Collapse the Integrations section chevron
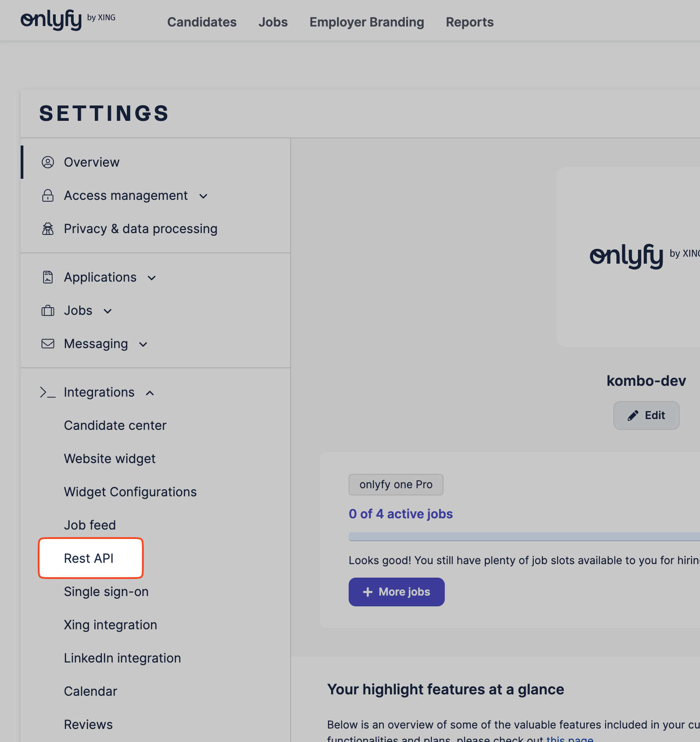 pyautogui.click(x=150, y=393)
